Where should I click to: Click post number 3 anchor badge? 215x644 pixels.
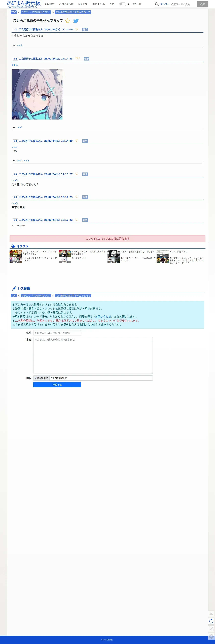pos(15,141)
